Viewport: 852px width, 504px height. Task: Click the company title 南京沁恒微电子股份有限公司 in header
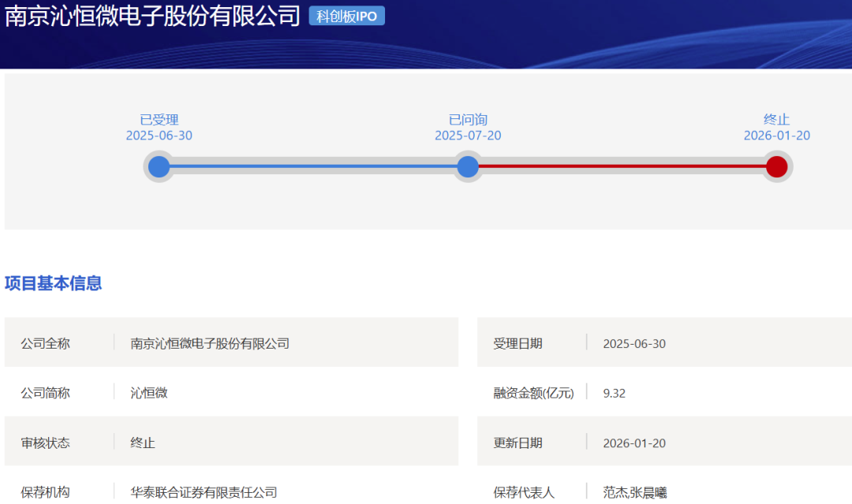pyautogui.click(x=152, y=16)
